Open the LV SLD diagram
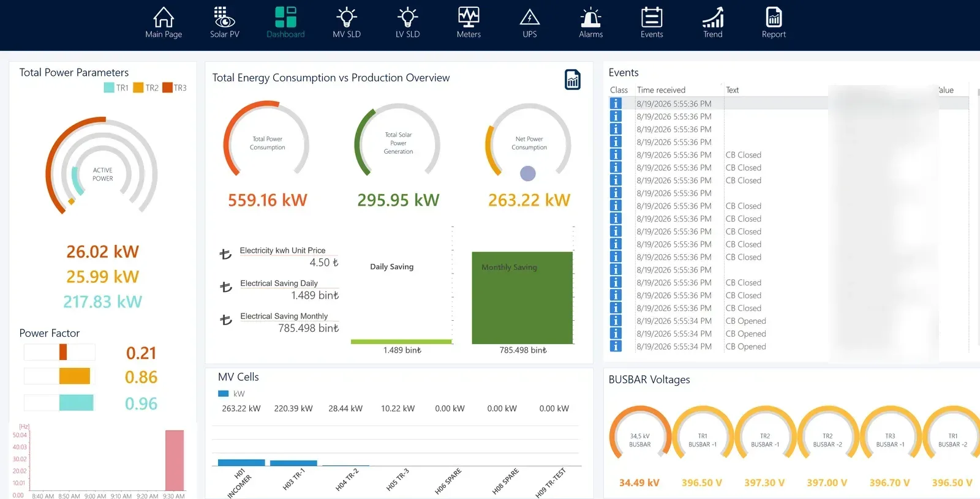This screenshot has height=499, width=980. click(x=407, y=17)
